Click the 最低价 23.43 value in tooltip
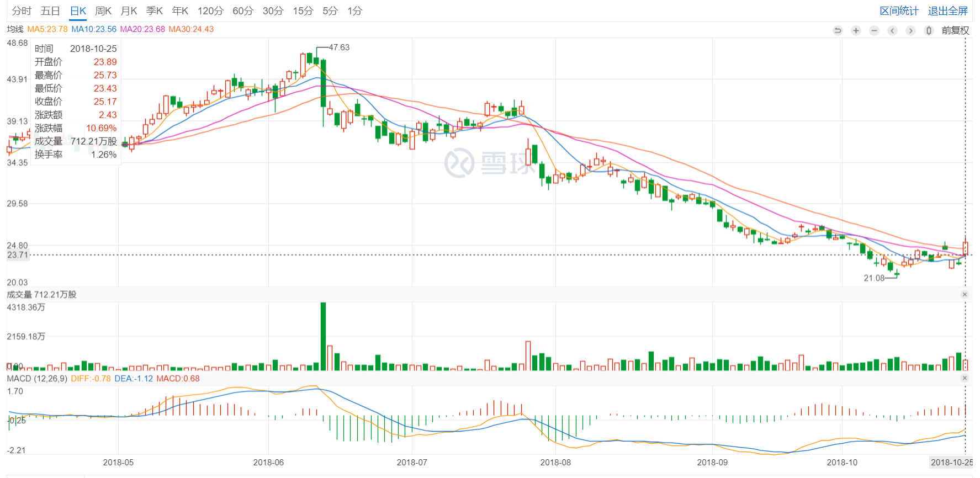This screenshot has width=980, height=478. click(105, 88)
